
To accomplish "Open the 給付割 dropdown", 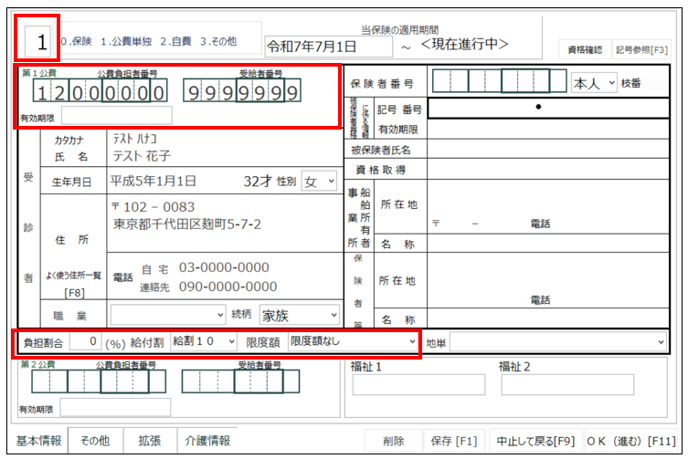I will [205, 342].
